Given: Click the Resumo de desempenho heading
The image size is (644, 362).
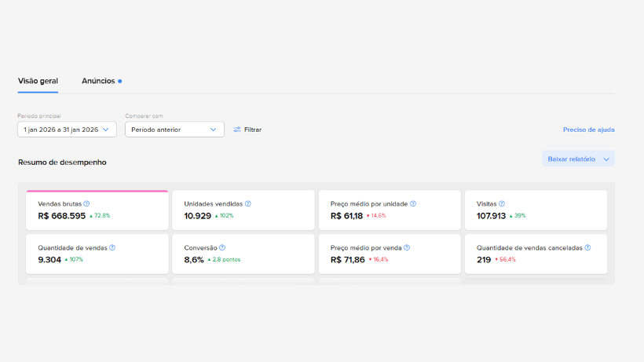Looking at the screenshot, I should coord(62,162).
